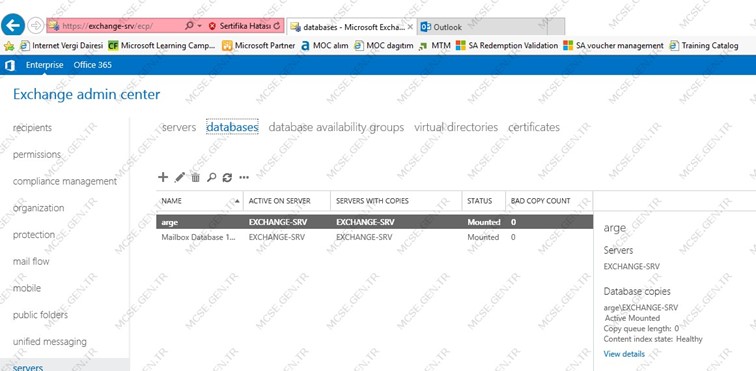The image size is (756, 371).
Task: Open compliance management section
Action: click(x=65, y=181)
